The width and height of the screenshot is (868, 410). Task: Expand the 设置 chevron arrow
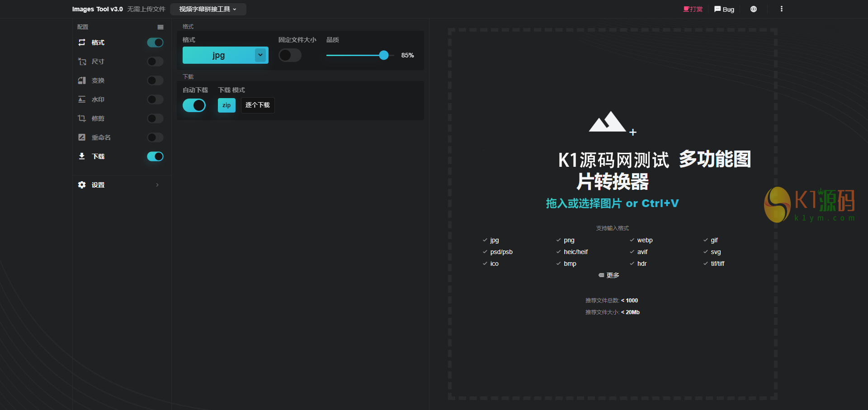157,185
